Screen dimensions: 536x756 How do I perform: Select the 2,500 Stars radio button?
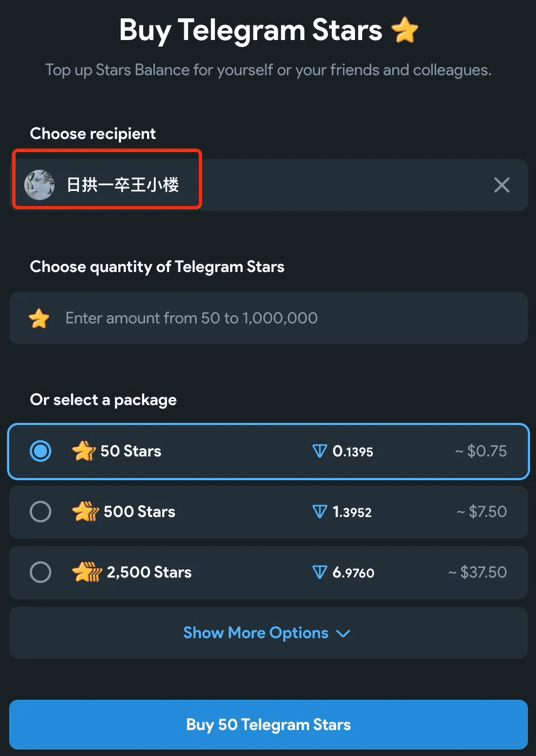41,572
